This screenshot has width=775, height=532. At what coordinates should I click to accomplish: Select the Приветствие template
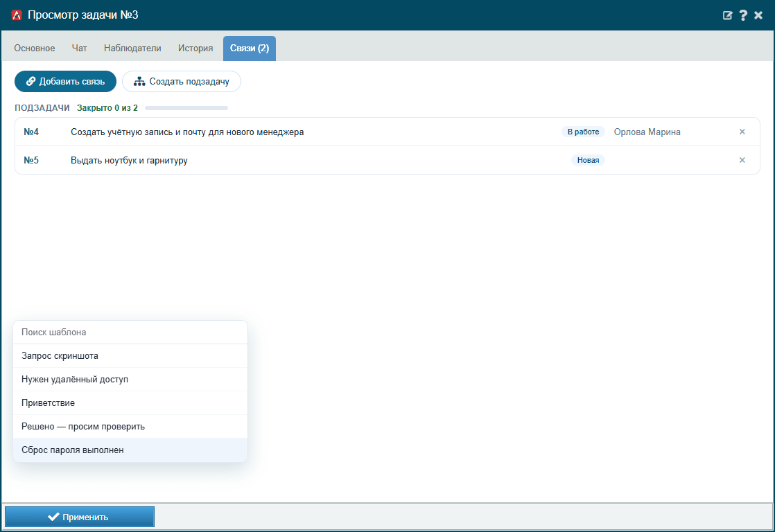pyautogui.click(x=130, y=403)
